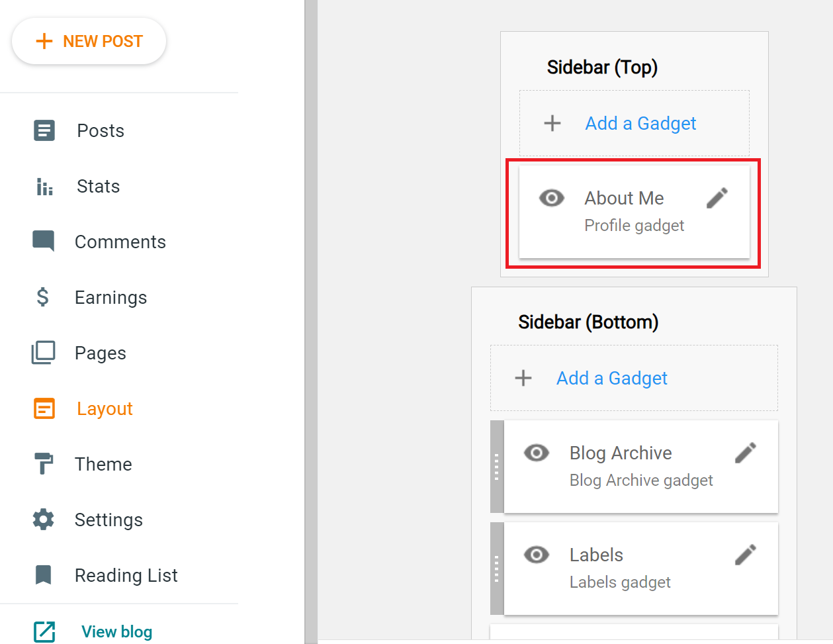
Task: Open the Blog Archive edit pencil
Action: point(745,453)
